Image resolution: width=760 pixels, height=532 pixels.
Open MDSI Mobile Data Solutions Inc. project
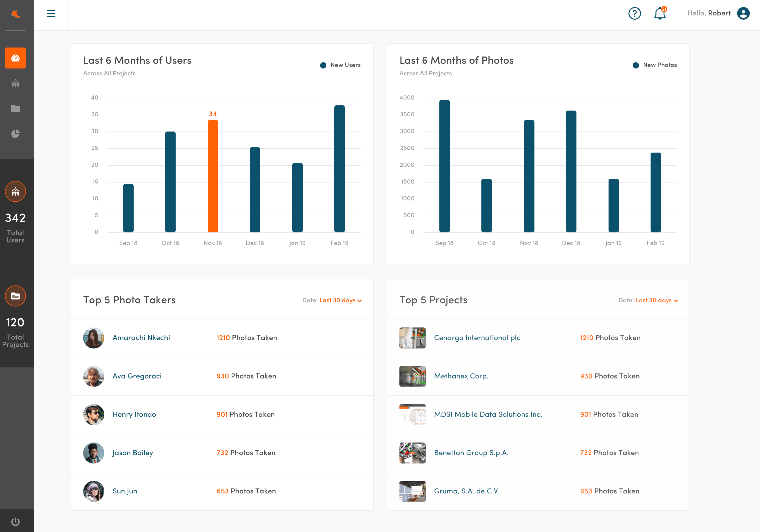[x=488, y=414]
